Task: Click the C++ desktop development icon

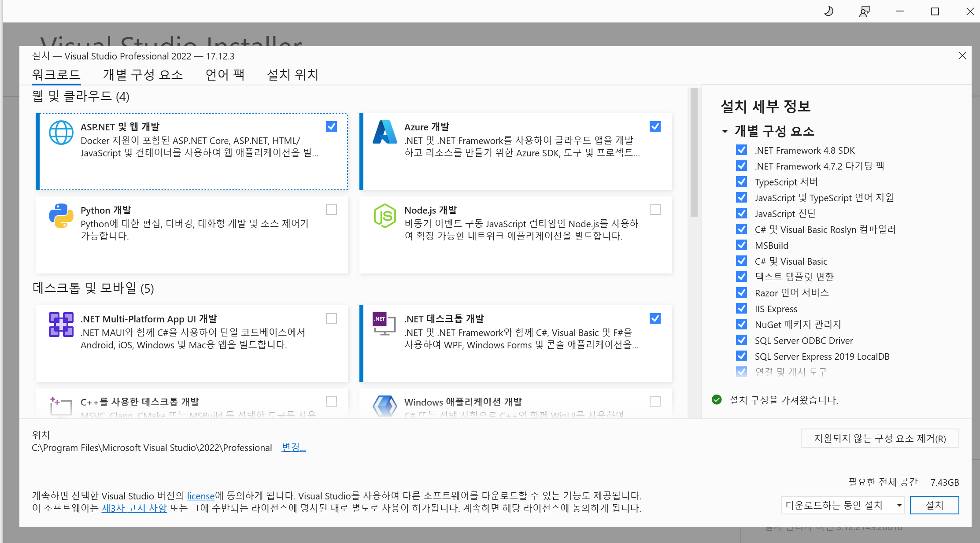Action: pos(61,406)
